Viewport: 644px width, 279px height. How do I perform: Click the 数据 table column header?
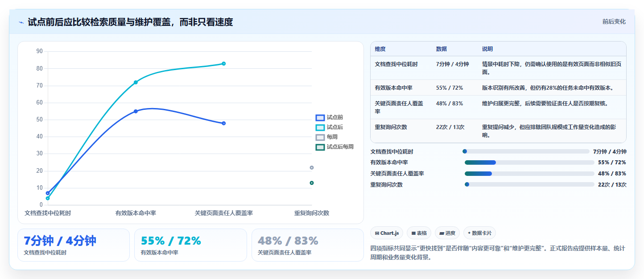(442, 49)
